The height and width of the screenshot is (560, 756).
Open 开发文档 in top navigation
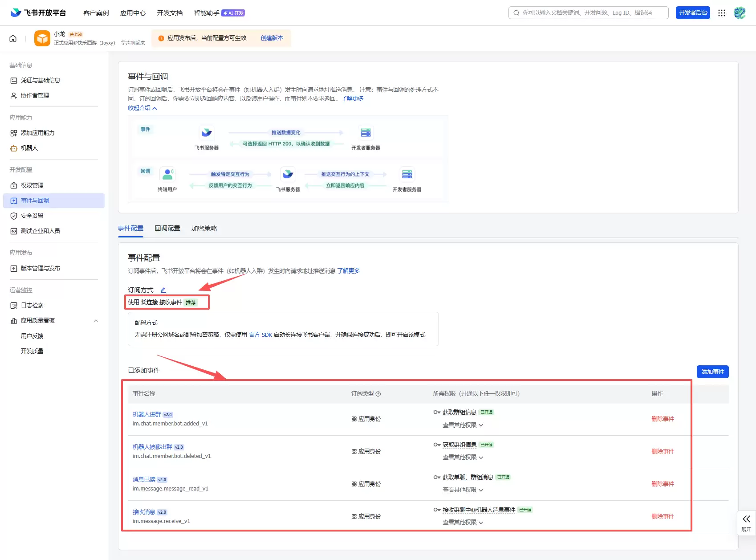pyautogui.click(x=170, y=13)
